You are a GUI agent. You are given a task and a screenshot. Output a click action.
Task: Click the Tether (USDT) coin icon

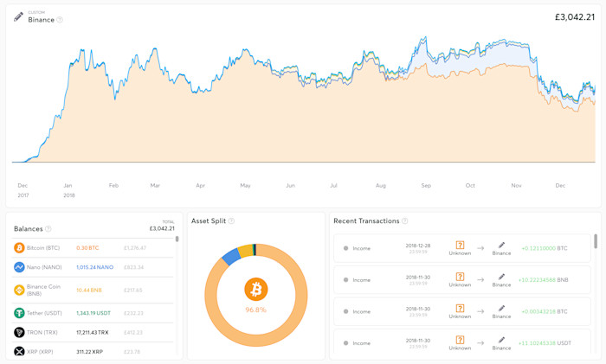tap(19, 313)
